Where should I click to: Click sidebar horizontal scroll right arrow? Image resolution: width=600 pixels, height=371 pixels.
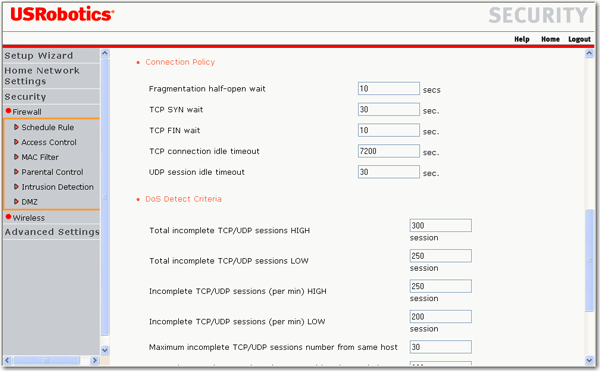point(95,360)
